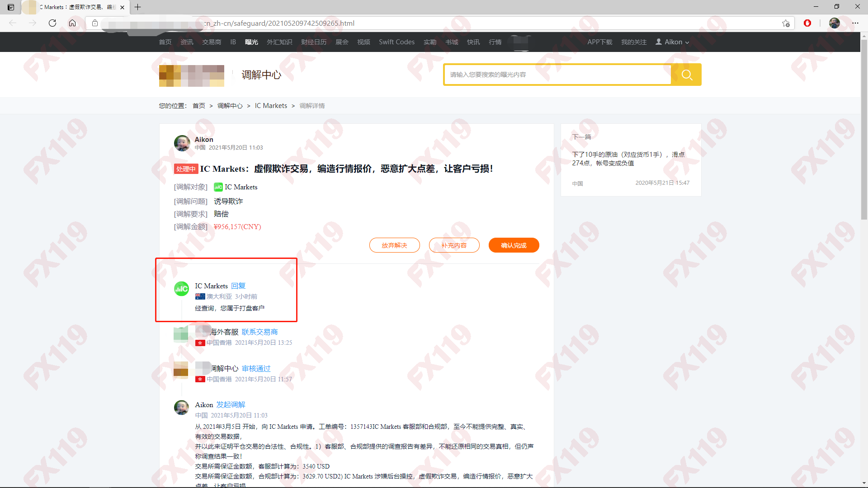This screenshot has width=868, height=488.
Task: Click 首页 in the breadcrumb
Action: pos(199,106)
